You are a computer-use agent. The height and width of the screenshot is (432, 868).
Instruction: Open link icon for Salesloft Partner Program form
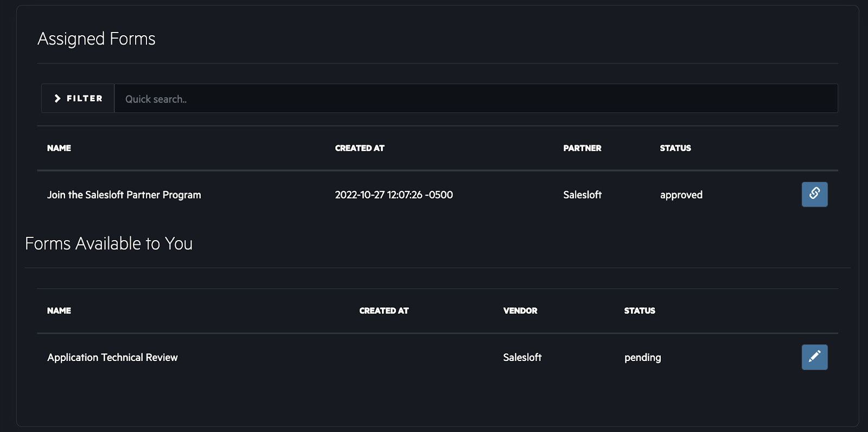tap(814, 194)
